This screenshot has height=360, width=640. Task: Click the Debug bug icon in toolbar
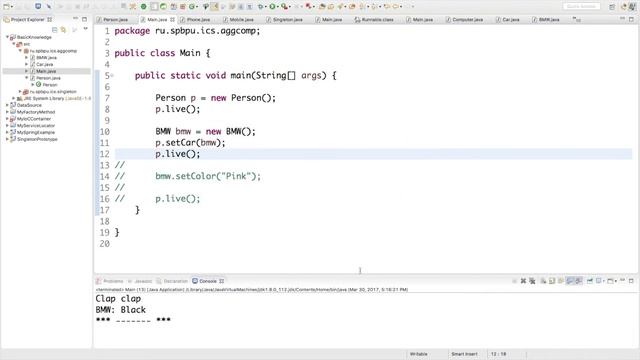click(x=260, y=7)
